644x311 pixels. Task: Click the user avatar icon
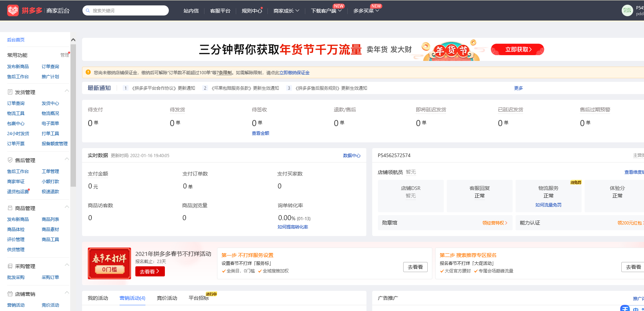tap(627, 10)
